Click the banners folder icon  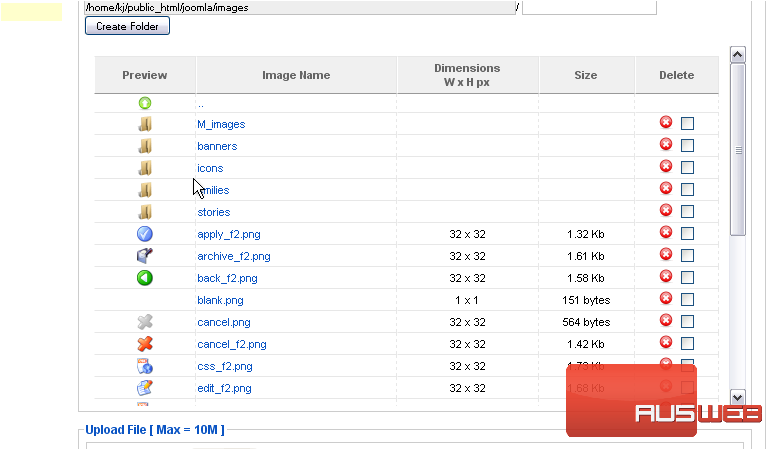pyautogui.click(x=145, y=146)
